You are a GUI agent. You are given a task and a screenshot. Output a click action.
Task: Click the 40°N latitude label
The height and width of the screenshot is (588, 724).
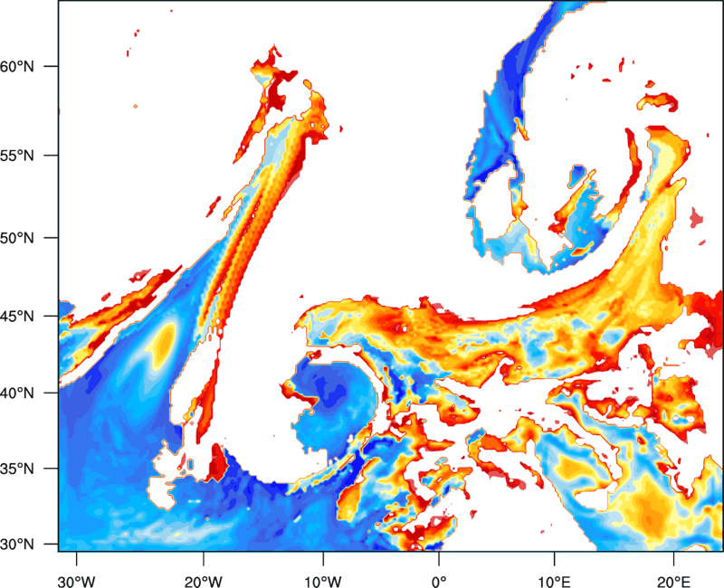click(x=17, y=394)
